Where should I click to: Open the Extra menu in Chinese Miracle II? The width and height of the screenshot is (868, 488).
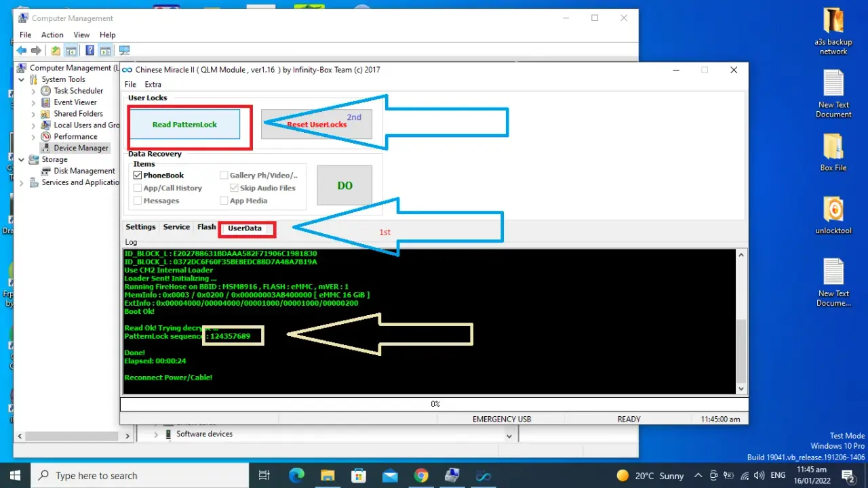click(x=153, y=85)
